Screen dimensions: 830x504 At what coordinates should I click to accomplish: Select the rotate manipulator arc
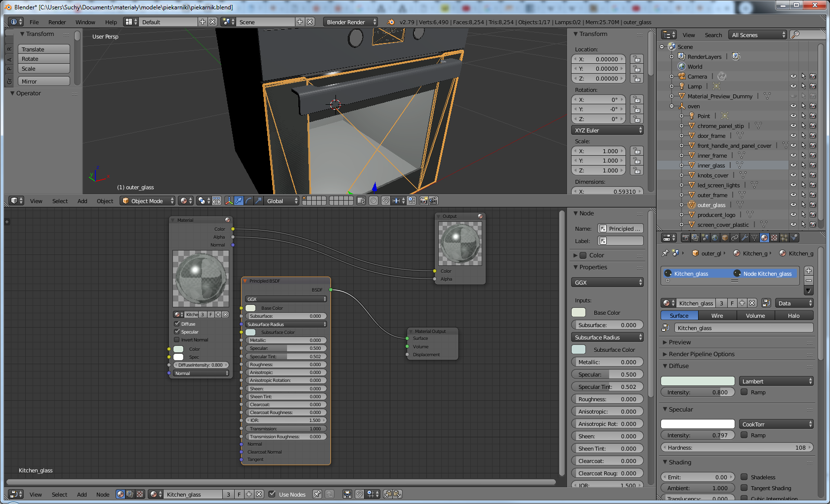tap(249, 201)
